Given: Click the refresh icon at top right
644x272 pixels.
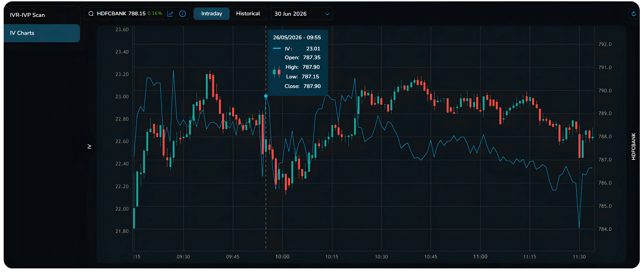Looking at the screenshot, I should 633,14.
